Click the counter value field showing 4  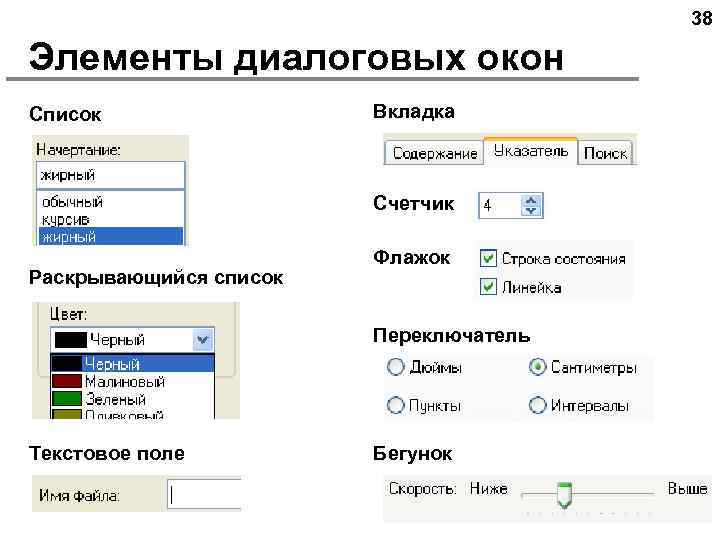[500, 205]
